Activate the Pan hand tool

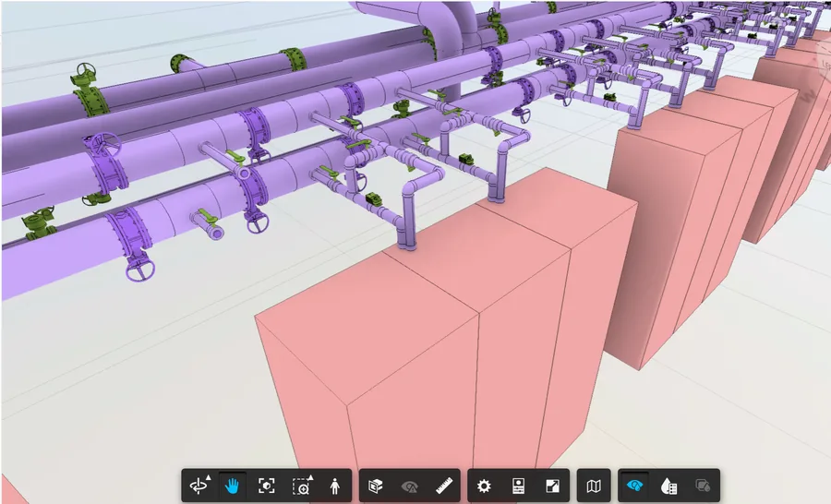click(x=232, y=486)
